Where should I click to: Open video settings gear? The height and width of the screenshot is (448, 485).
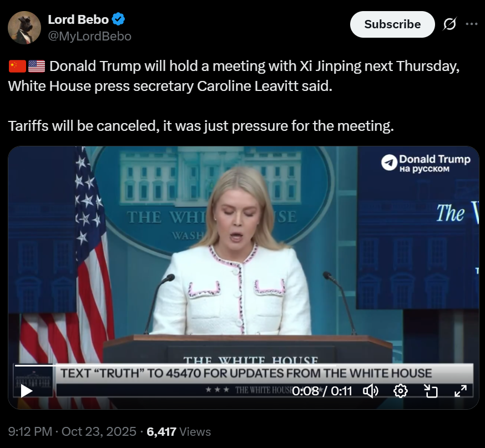400,391
